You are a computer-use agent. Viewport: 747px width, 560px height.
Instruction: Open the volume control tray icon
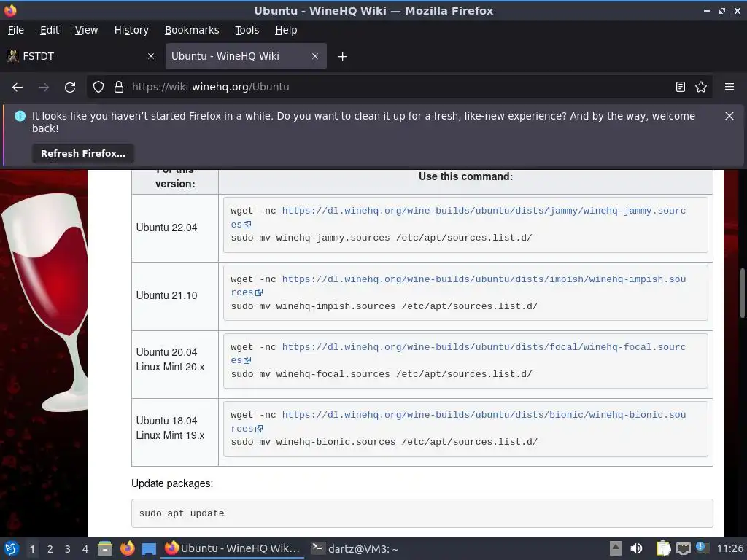(636, 548)
